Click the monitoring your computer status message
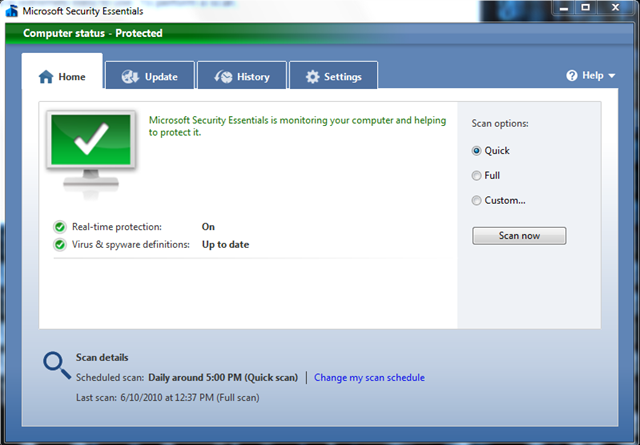Image resolution: width=640 pixels, height=445 pixels. (298, 126)
